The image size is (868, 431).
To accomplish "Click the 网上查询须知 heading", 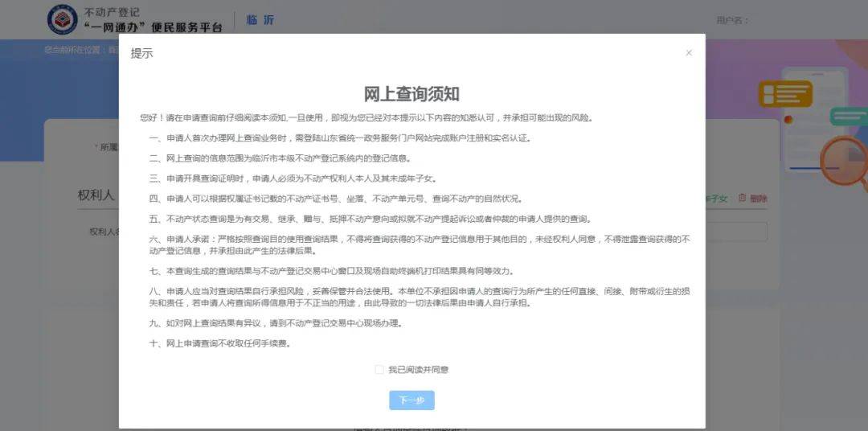I will pos(411,94).
